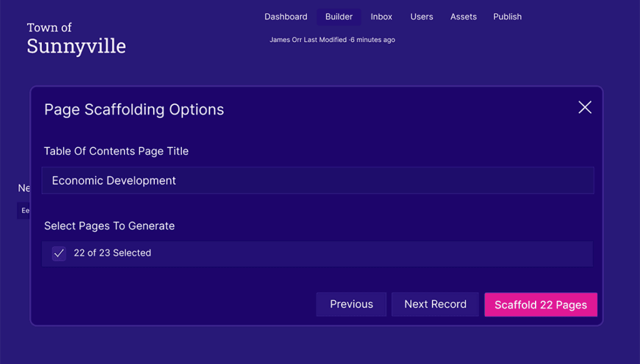Toggle the select-all pages checkbox
The image size is (640, 364).
coord(59,253)
